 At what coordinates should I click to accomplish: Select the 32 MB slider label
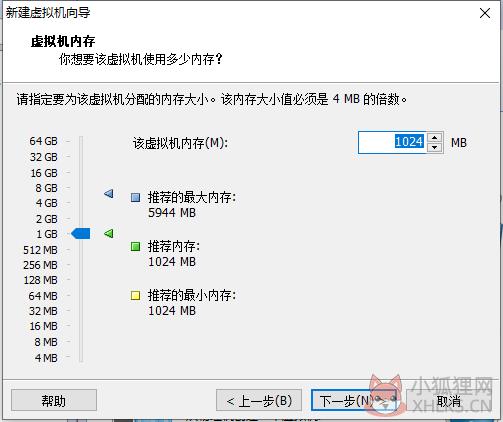coord(43,311)
